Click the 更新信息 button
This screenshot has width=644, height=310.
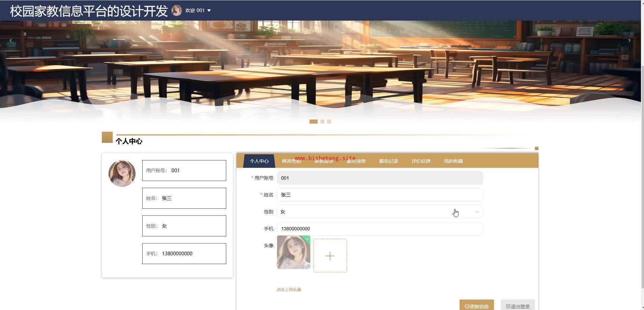pyautogui.click(x=476, y=306)
